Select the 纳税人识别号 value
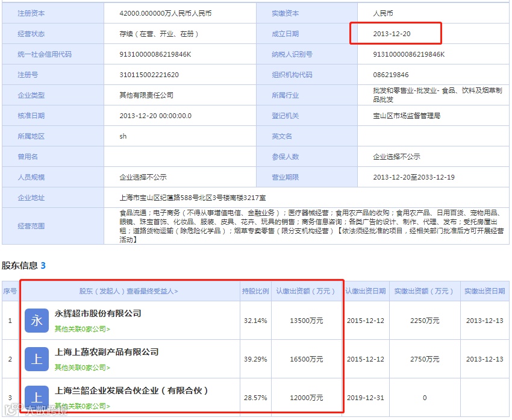The height and width of the screenshot is (420, 512). click(x=409, y=54)
